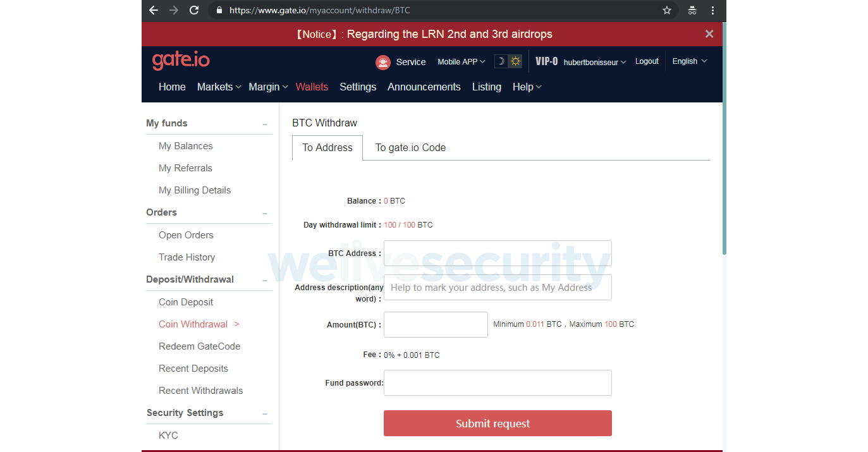This screenshot has width=868, height=452.
Task: Open Settings in navigation bar
Action: [x=358, y=87]
